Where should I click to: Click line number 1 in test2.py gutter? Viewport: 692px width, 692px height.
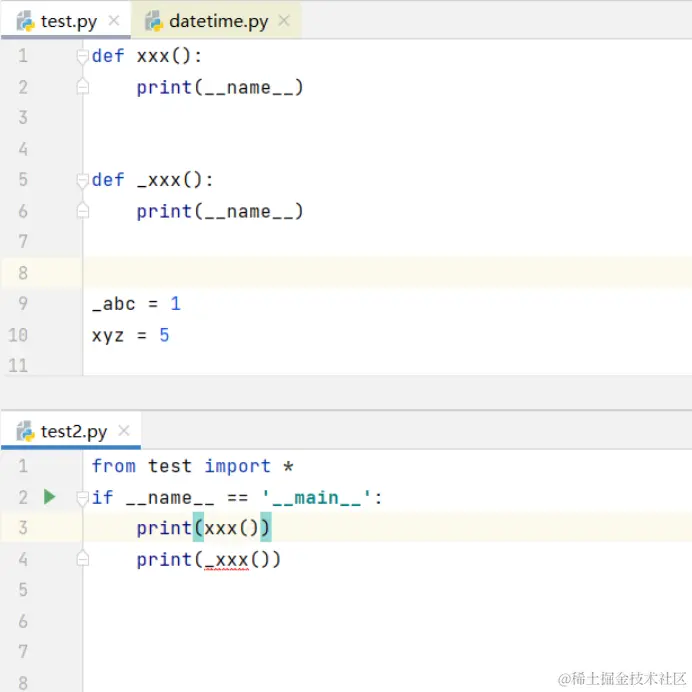coord(23,466)
